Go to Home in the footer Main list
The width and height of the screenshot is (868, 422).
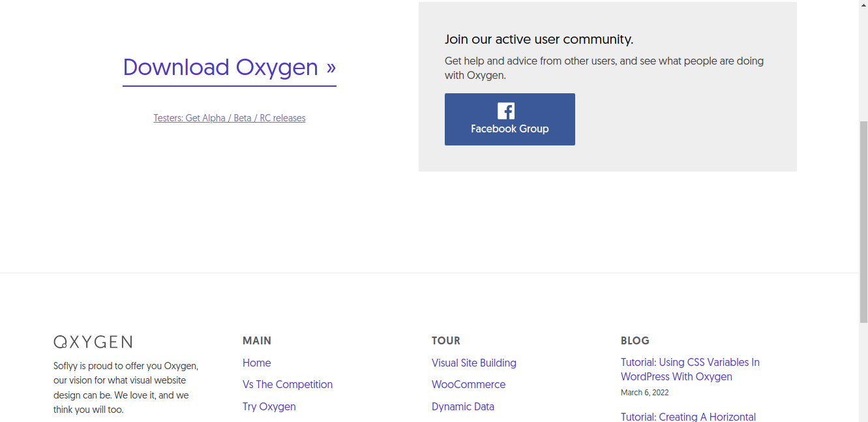coord(257,363)
